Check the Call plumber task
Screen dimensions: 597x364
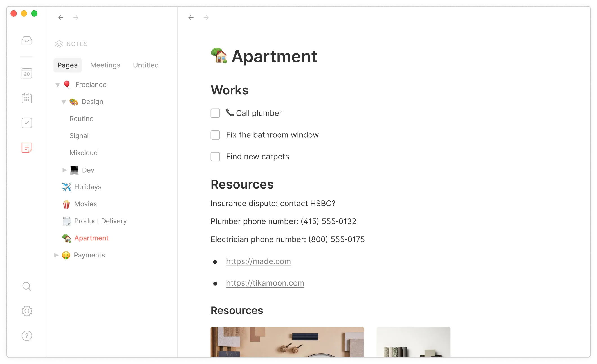pos(215,113)
